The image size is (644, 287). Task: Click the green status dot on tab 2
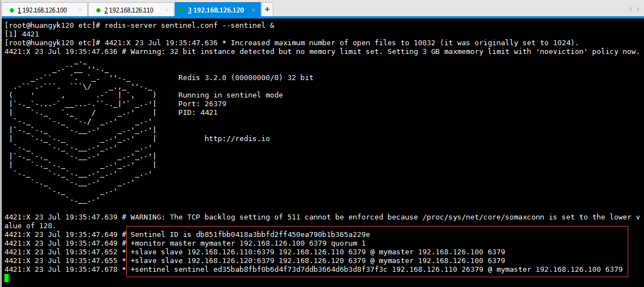(x=98, y=10)
